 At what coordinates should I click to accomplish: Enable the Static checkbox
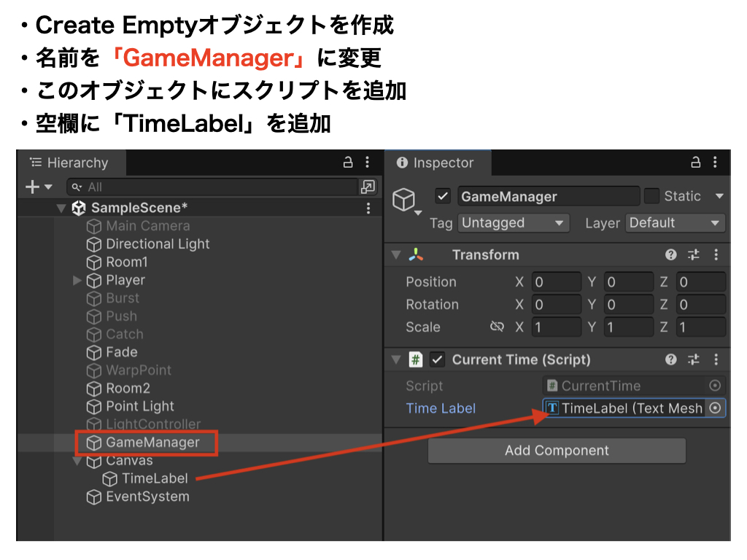[x=652, y=196]
